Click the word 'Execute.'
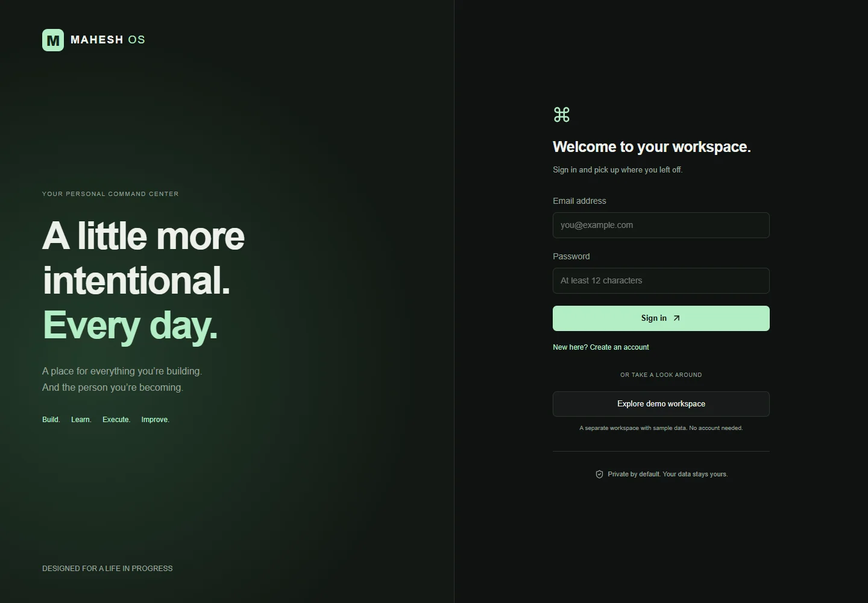Viewport: 868px width, 603px height. pos(116,420)
